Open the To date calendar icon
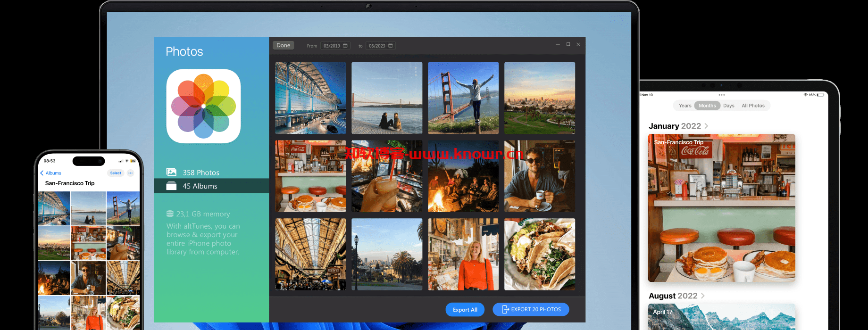This screenshot has height=330, width=868. (x=391, y=46)
